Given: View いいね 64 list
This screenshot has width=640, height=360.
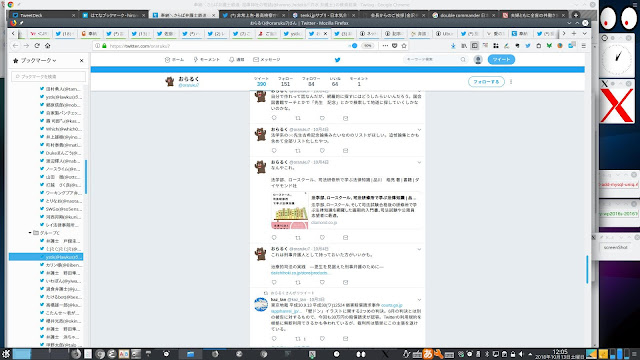Looking at the screenshot, I should click(335, 81).
